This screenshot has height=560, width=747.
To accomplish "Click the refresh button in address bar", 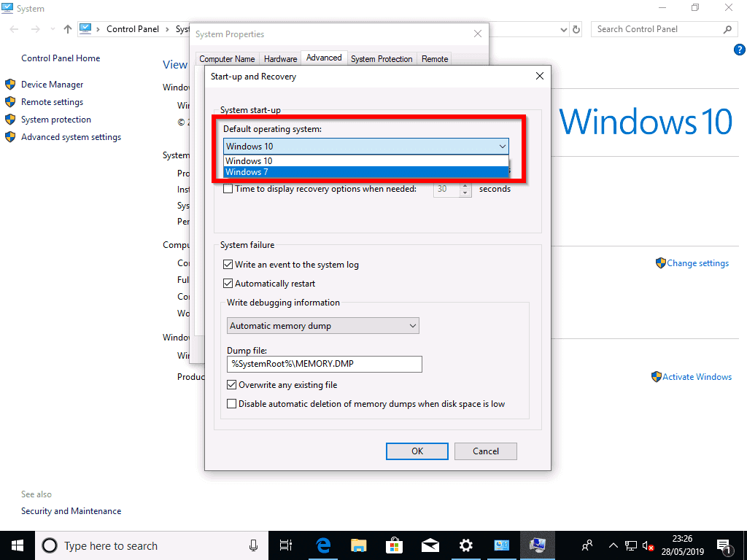I will point(576,29).
